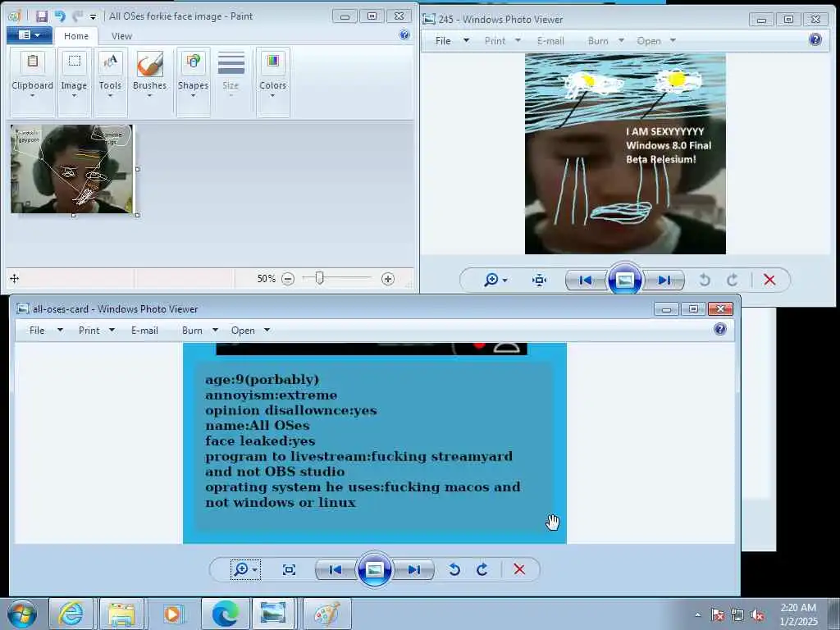Delete image in 245 Photo Viewer
The image size is (840, 630).
[x=769, y=280]
